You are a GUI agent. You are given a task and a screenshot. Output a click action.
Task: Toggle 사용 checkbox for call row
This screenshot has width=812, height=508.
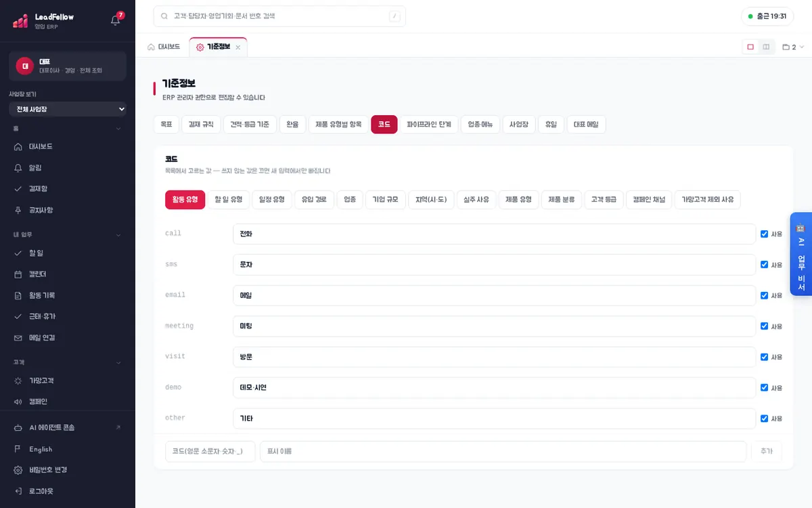coord(764,234)
